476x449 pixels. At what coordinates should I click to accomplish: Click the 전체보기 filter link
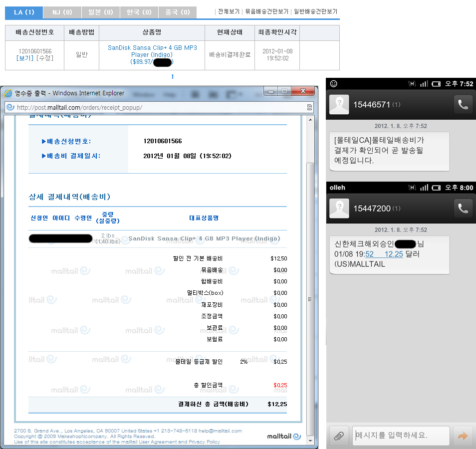pyautogui.click(x=229, y=11)
